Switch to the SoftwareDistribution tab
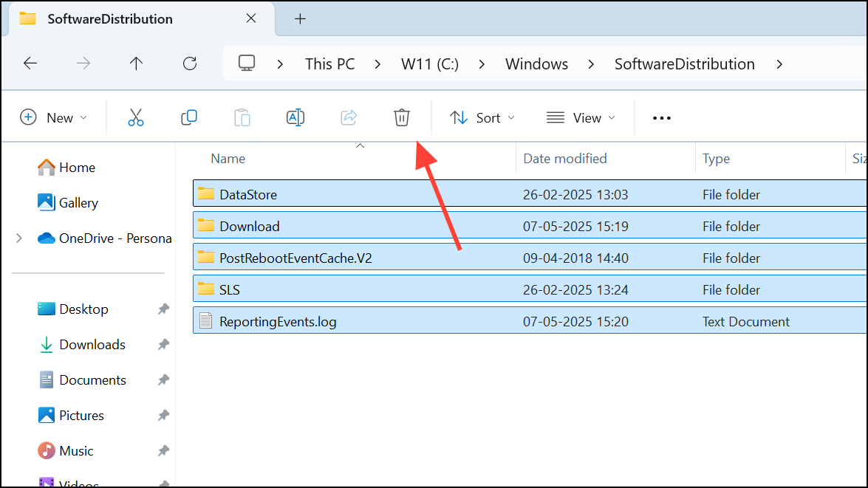 (x=109, y=18)
